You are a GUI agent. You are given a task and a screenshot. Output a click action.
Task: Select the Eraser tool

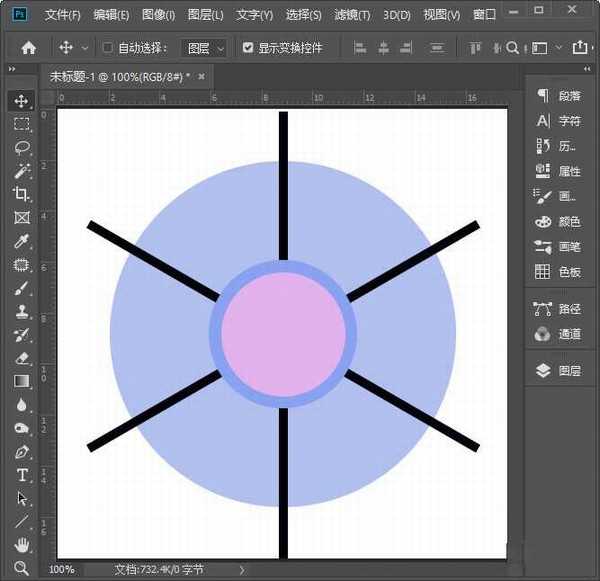(21, 357)
